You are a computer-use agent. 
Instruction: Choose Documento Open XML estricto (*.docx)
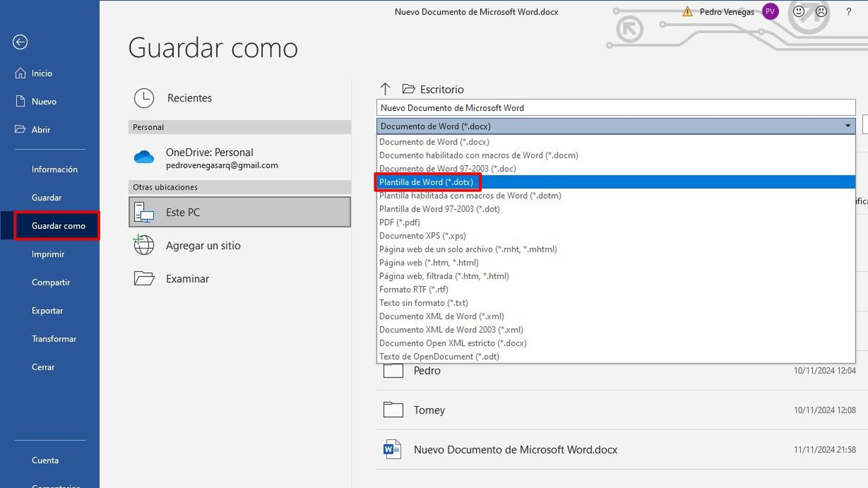pyautogui.click(x=616, y=343)
